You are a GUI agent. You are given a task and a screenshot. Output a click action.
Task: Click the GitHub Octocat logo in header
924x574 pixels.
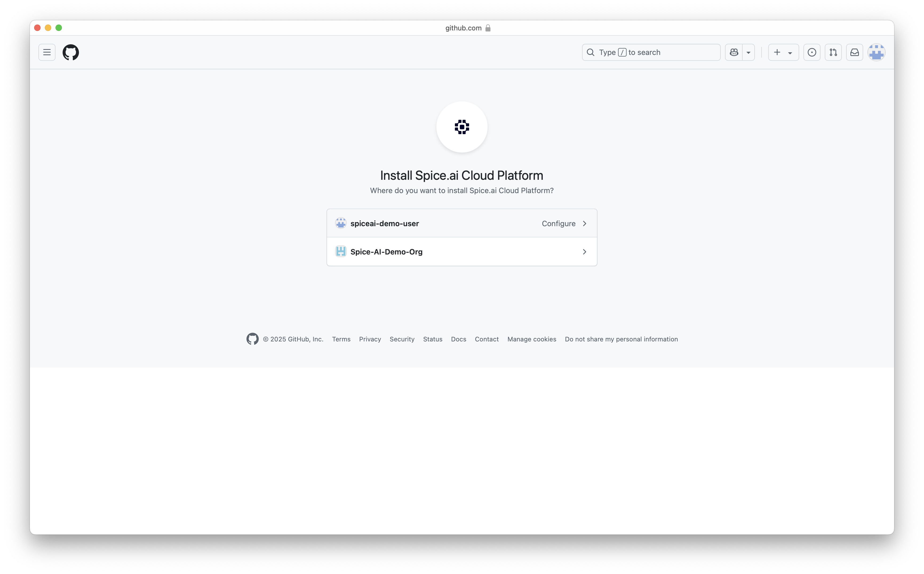coord(71,52)
